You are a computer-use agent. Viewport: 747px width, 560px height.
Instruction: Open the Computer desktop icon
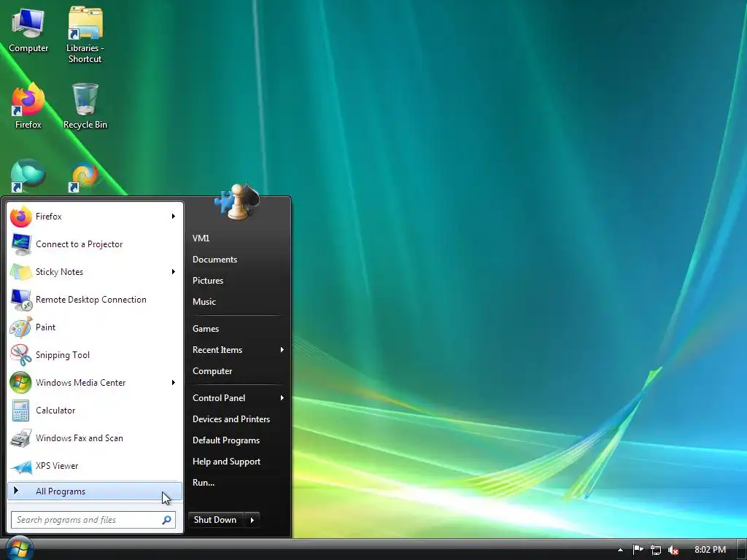click(x=28, y=28)
